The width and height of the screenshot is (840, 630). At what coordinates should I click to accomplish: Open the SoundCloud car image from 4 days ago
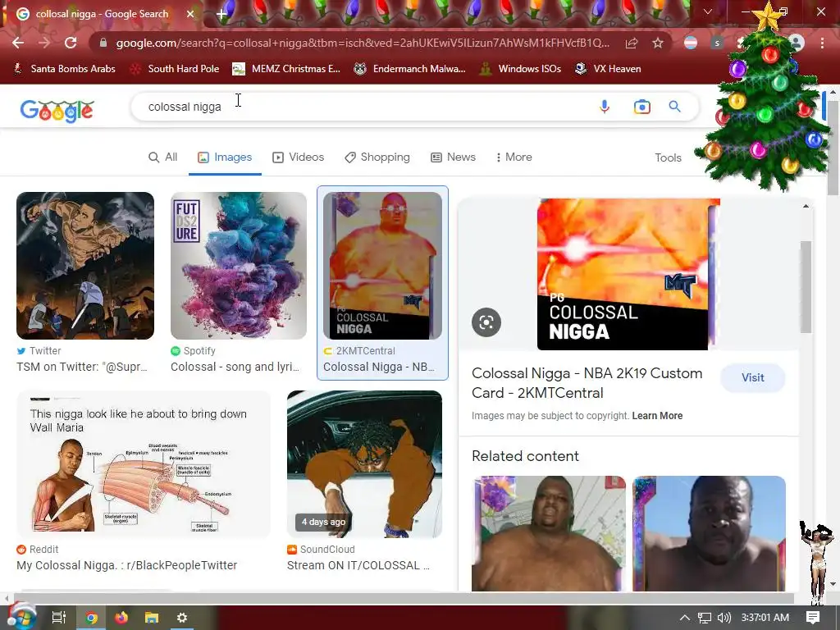[364, 464]
